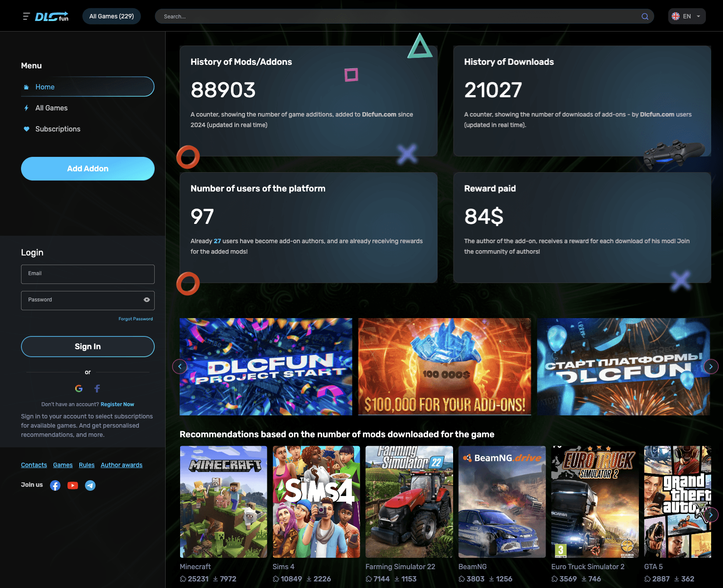Image resolution: width=723 pixels, height=588 pixels.
Task: Click Sims 4 mods count puzzle icon
Action: point(276,579)
